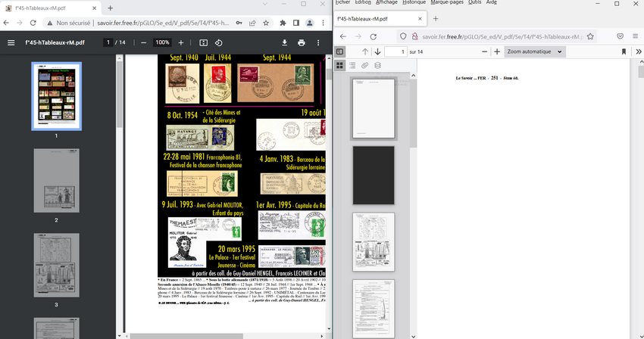Bookmark this page with Chrome star icon
644x339 pixels.
266,23
